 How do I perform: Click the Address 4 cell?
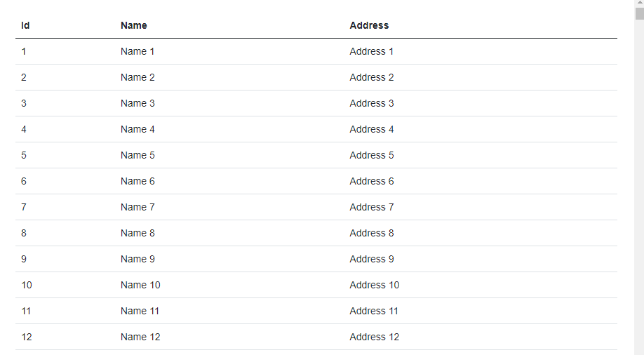coord(371,129)
